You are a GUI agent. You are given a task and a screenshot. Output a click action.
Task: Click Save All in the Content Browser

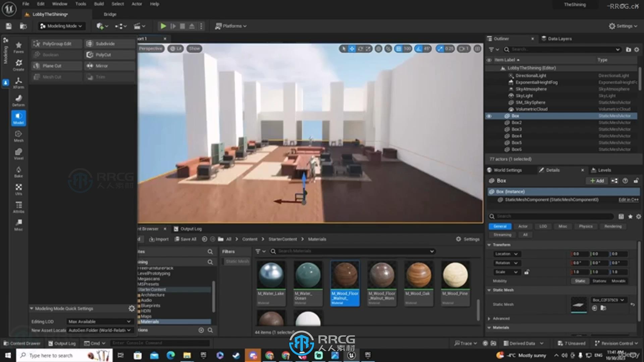tap(185, 239)
